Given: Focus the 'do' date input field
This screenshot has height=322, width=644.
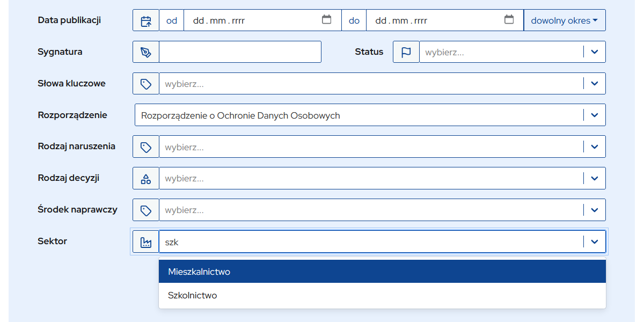Looking at the screenshot, I should click(x=445, y=20).
